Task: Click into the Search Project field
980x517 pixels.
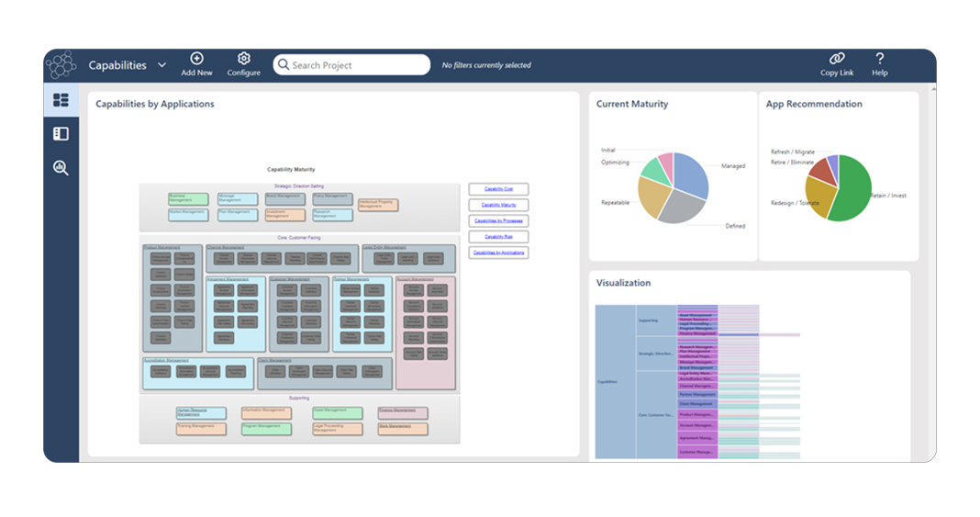Action: pyautogui.click(x=358, y=65)
